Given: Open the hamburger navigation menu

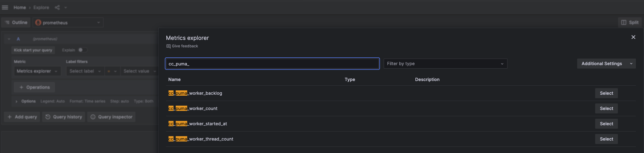Looking at the screenshot, I should point(5,7).
